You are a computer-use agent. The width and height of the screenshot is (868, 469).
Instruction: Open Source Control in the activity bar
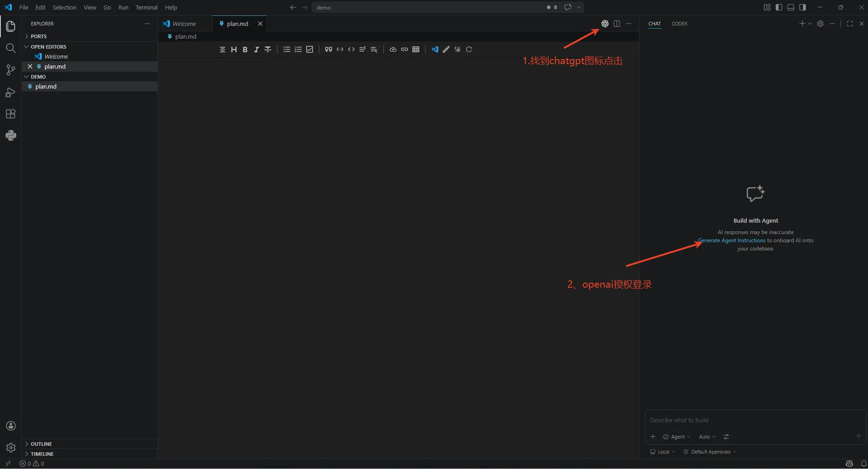(x=10, y=70)
